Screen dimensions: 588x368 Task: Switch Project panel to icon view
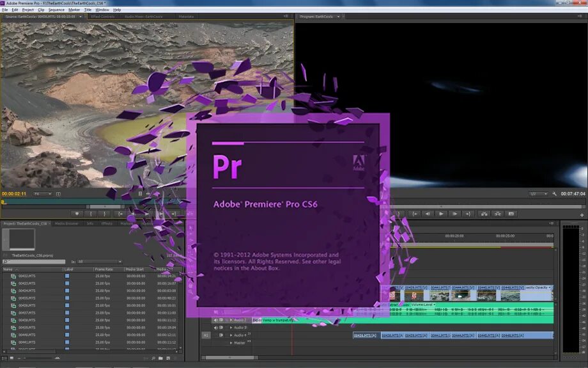12,358
